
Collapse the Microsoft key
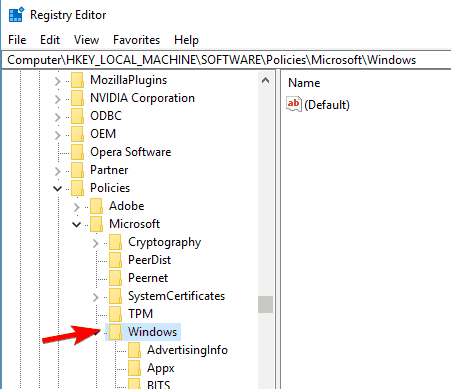point(77,225)
